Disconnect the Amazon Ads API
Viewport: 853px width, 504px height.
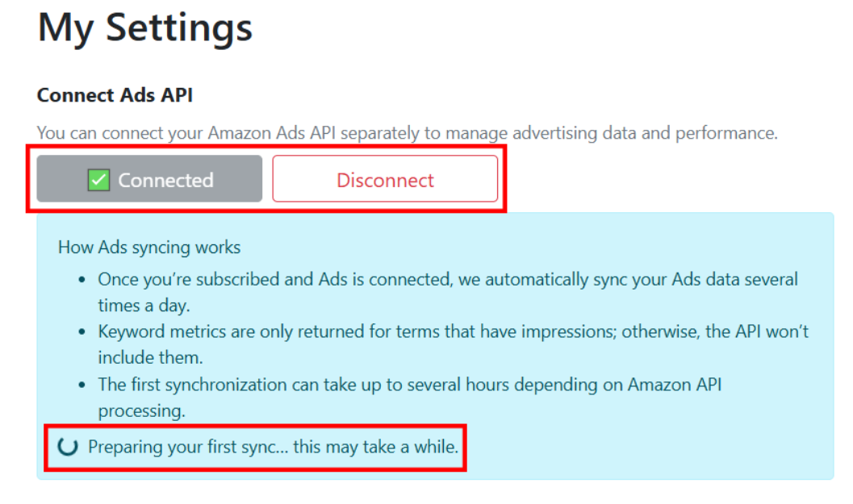[x=385, y=180]
